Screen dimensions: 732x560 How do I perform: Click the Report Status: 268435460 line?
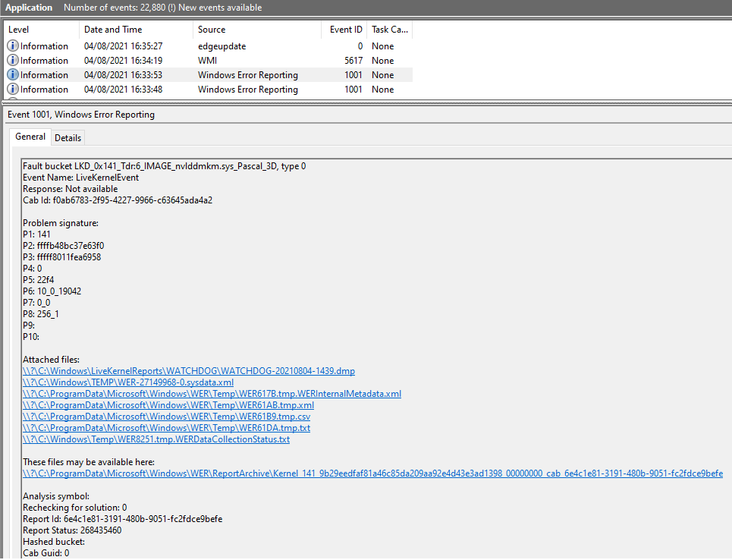coord(72,530)
